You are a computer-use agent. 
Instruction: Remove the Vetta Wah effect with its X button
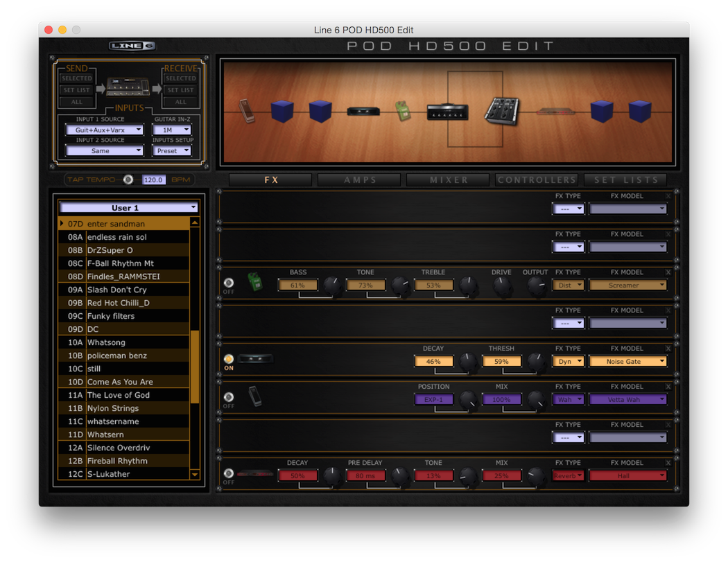[x=668, y=386]
